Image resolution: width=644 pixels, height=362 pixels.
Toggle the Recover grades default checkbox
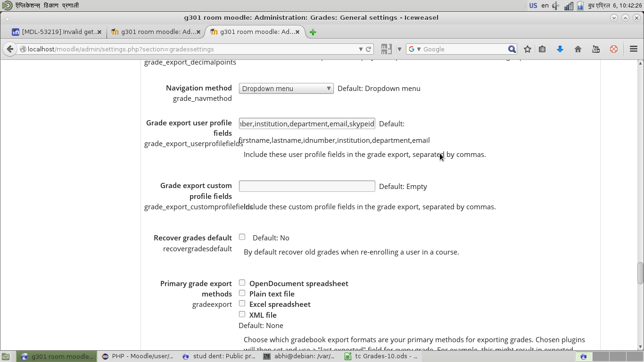[242, 237]
